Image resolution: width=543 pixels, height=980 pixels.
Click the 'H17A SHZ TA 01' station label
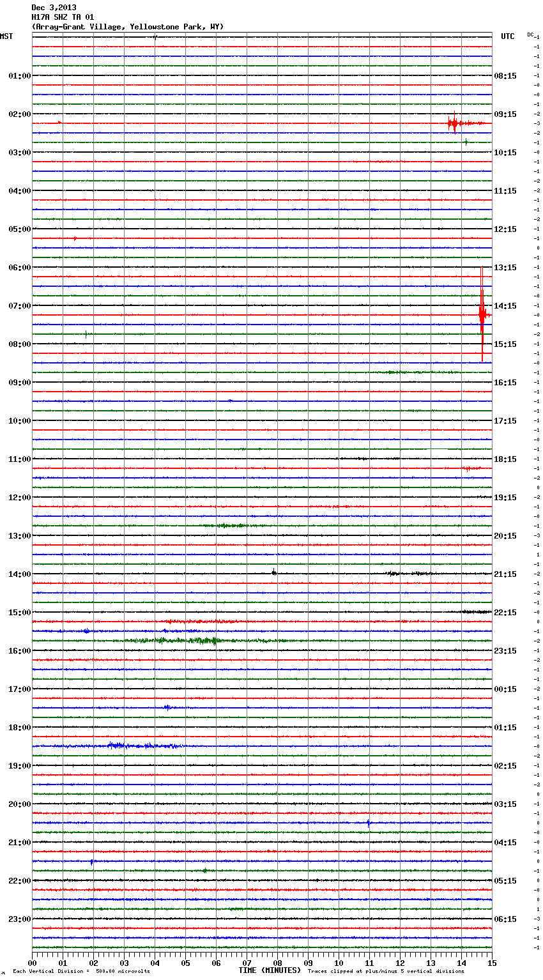(x=63, y=17)
